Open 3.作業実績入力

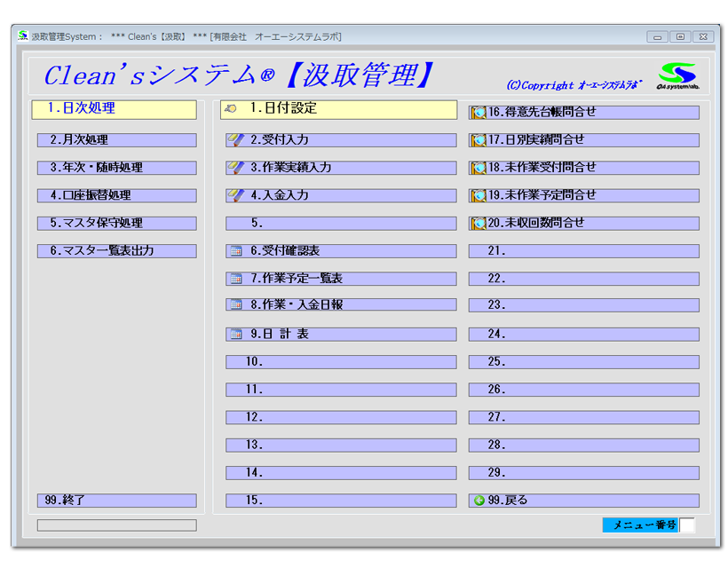click(341, 168)
